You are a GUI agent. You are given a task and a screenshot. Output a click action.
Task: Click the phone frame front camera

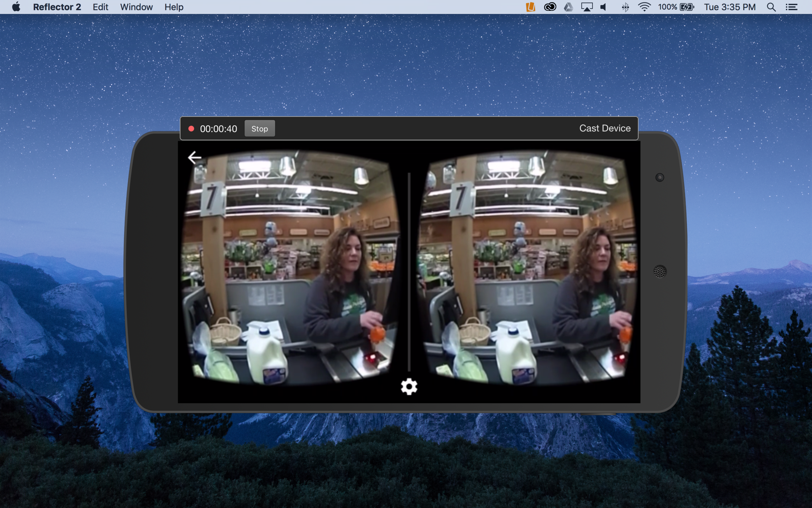coord(660,178)
